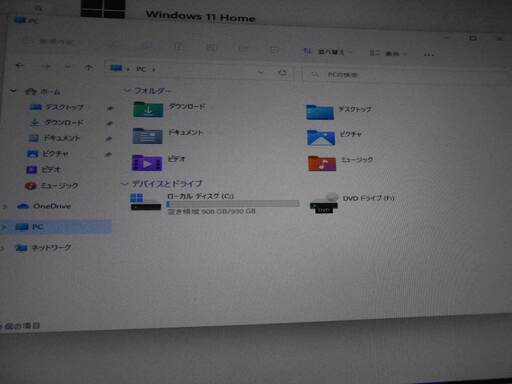Select the ローカル ディスク (C:) drive
Image resolution: width=512 pixels, height=384 pixels.
[x=215, y=203]
